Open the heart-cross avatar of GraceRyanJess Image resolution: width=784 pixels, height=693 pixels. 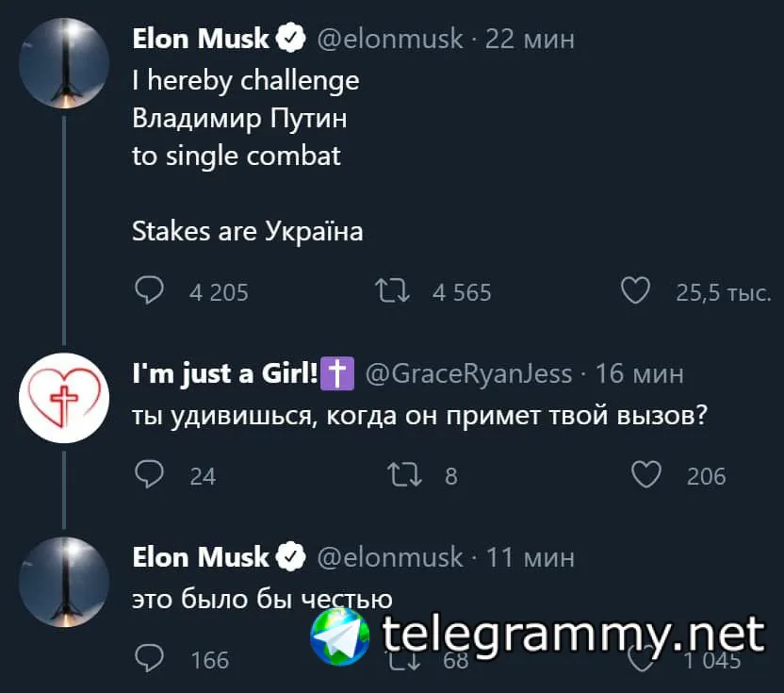coord(64,397)
